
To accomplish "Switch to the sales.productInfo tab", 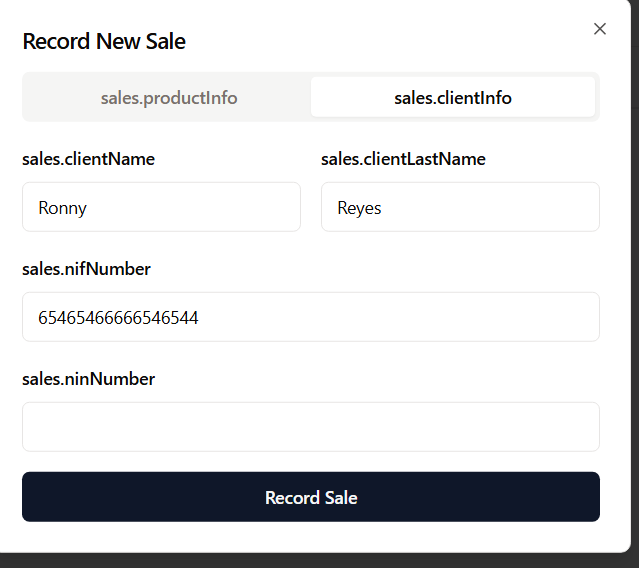I will point(169,98).
